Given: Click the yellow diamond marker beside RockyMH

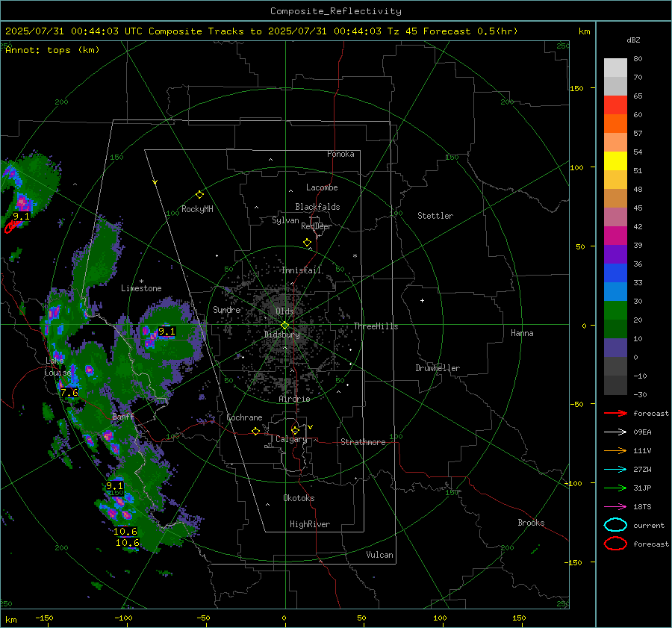Looking at the screenshot, I should 199,195.
